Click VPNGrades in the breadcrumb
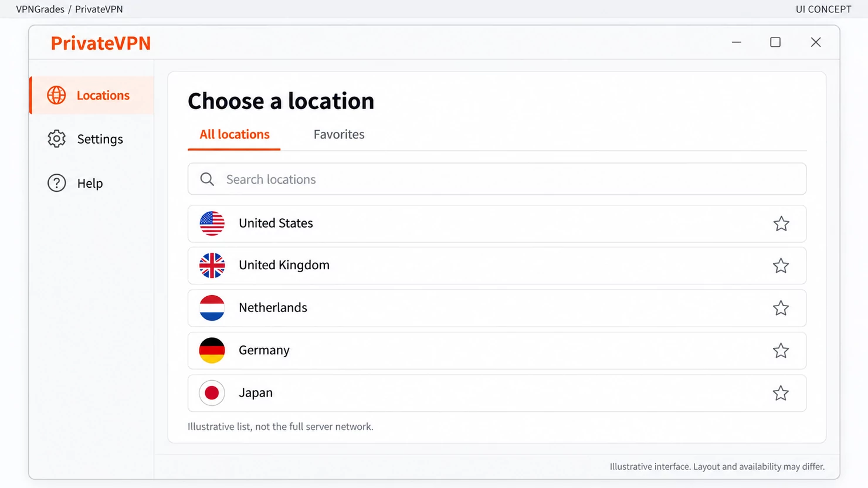 pyautogui.click(x=40, y=9)
